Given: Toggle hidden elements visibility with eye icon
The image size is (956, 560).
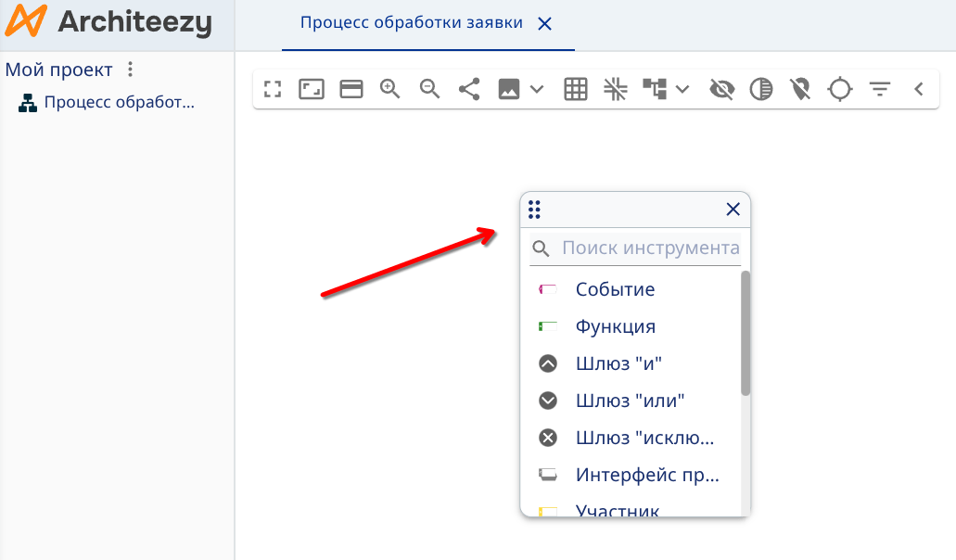Looking at the screenshot, I should [x=721, y=88].
